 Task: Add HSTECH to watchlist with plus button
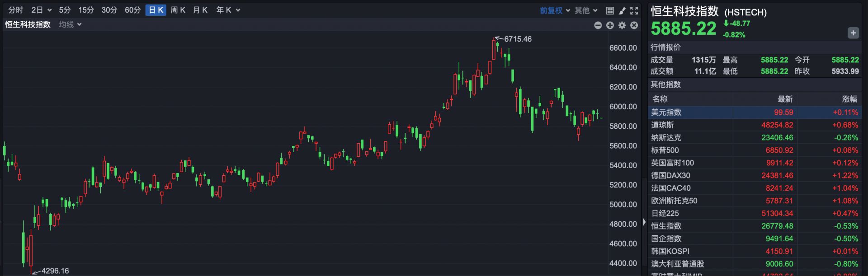click(853, 33)
